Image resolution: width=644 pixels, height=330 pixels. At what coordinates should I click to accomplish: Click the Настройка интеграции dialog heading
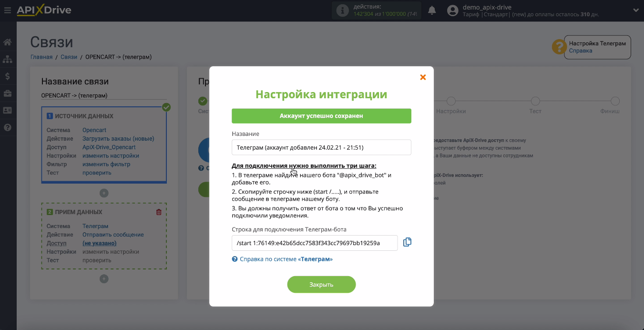click(321, 94)
